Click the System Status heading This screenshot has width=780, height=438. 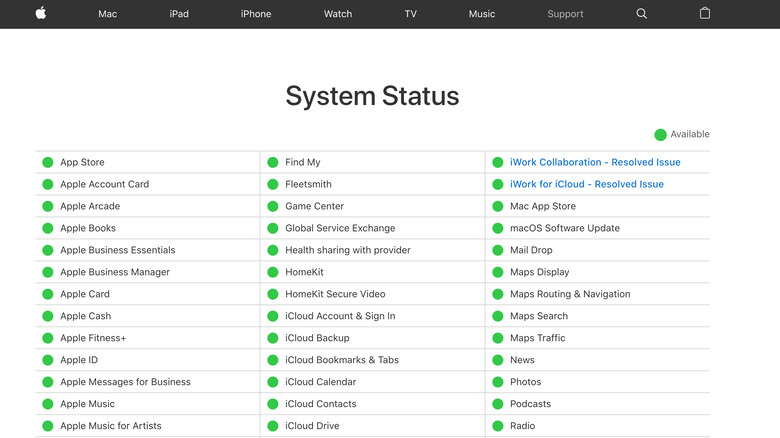point(372,96)
